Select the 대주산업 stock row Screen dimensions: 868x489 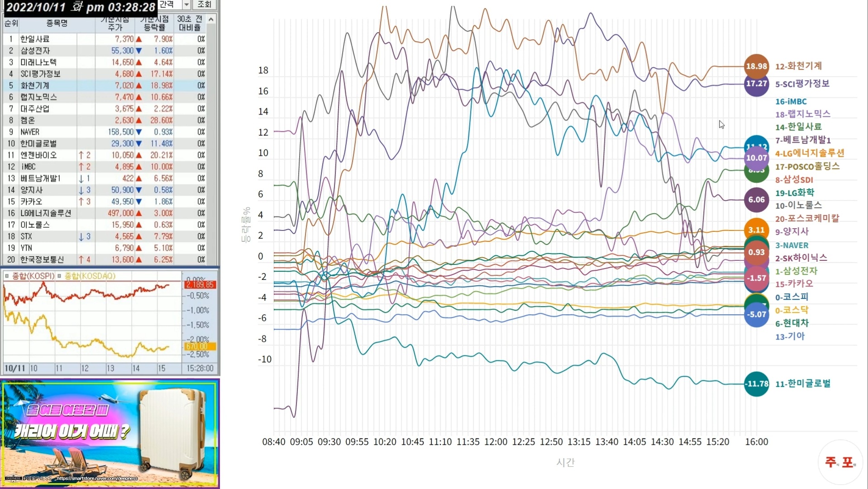click(105, 109)
